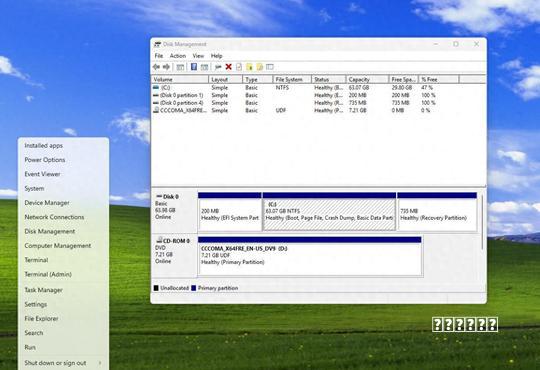Open Computer Management from the menu
Image resolution: width=540 pixels, height=370 pixels.
64,246
